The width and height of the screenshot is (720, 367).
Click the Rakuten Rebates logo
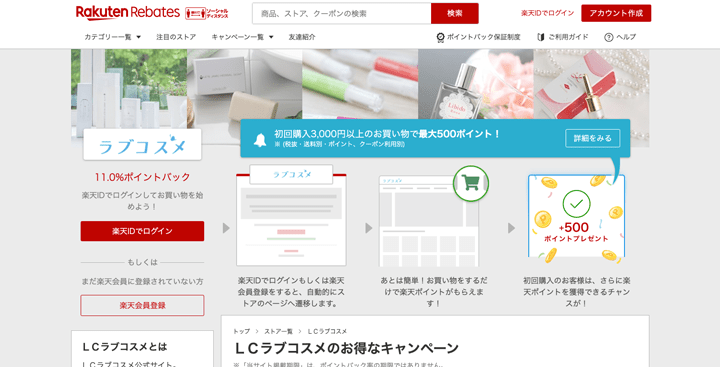pyautogui.click(x=128, y=13)
